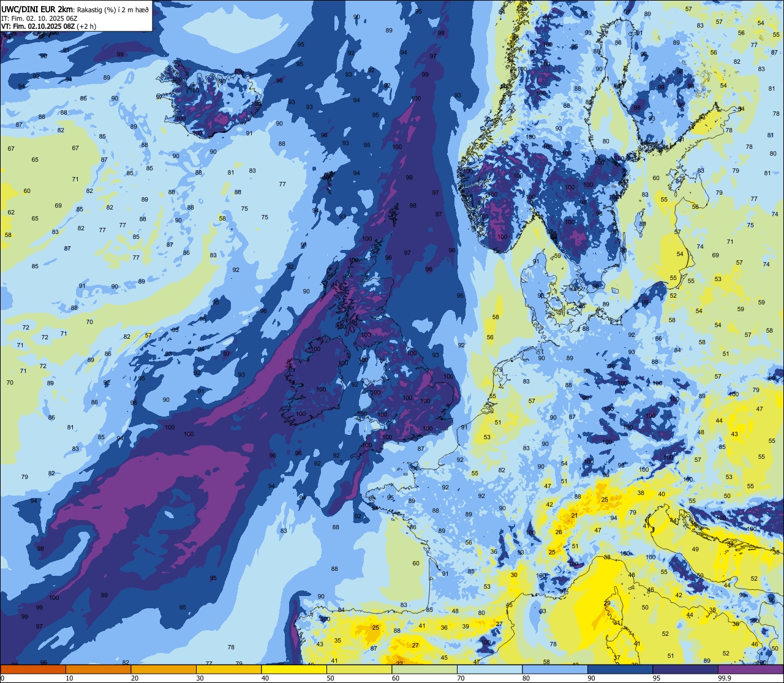Image resolution: width=784 pixels, height=683 pixels.
Task: Click the pale blue 70–80 legend swatch
Action: [x=489, y=670]
